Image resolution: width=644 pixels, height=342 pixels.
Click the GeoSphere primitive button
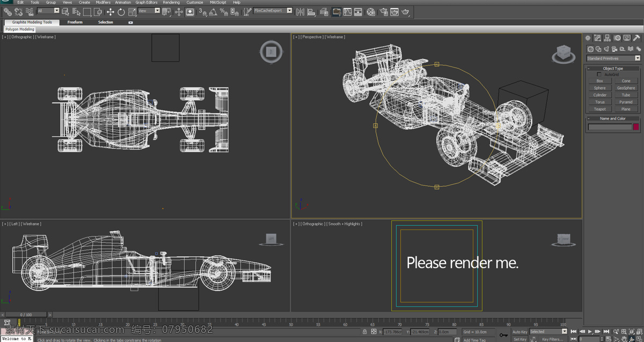pyautogui.click(x=626, y=88)
